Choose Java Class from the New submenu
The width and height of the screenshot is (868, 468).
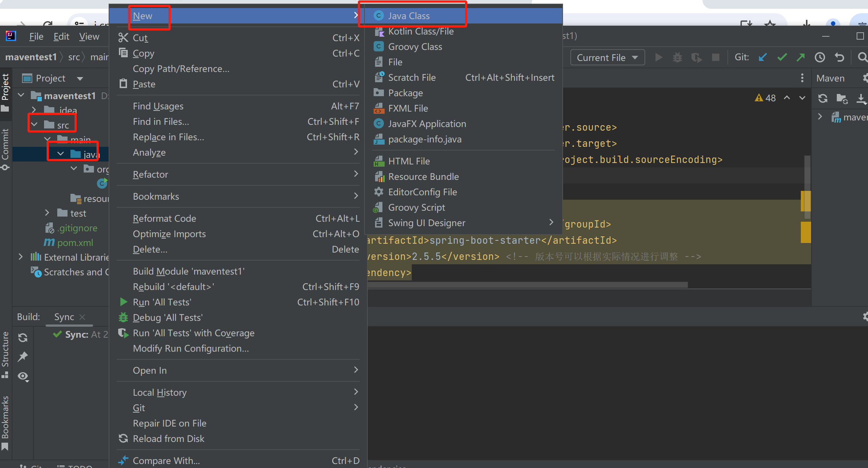click(464, 16)
